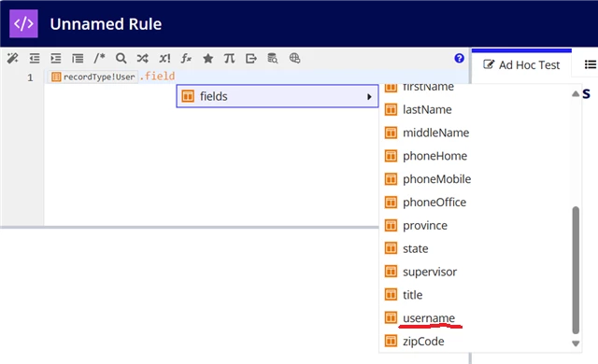Open search with the magnifier icon
Viewport: 598px width, 364px height.
click(x=121, y=58)
